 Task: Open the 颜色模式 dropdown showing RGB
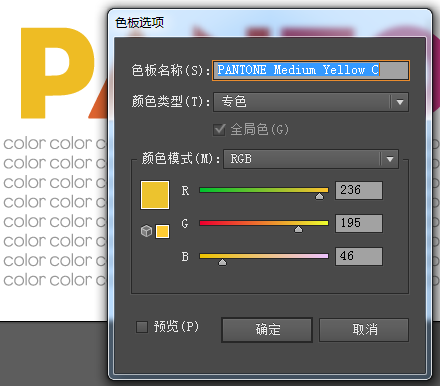[x=311, y=159]
